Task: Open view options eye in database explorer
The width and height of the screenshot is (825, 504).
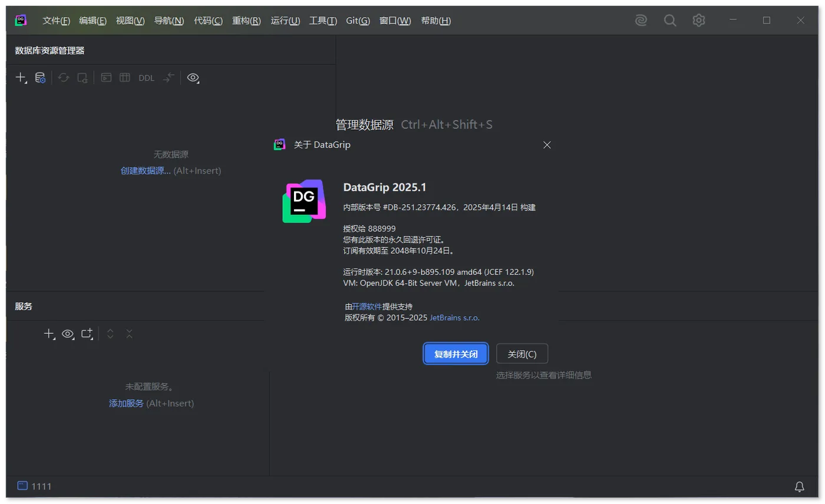Action: [x=193, y=78]
